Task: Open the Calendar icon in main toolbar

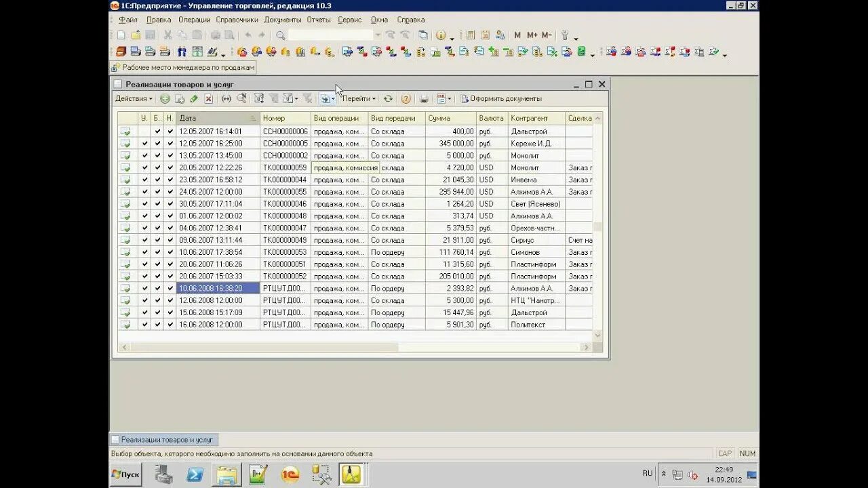Action: click(x=485, y=35)
